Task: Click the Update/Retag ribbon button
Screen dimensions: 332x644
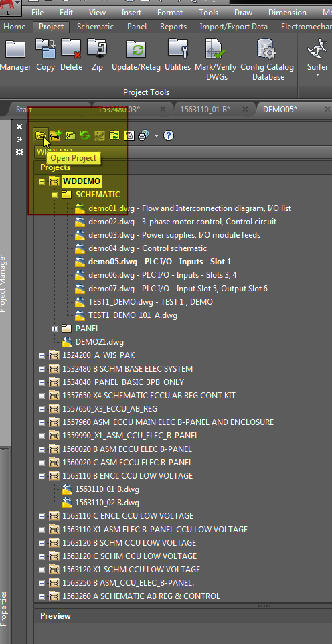Action: click(136, 56)
